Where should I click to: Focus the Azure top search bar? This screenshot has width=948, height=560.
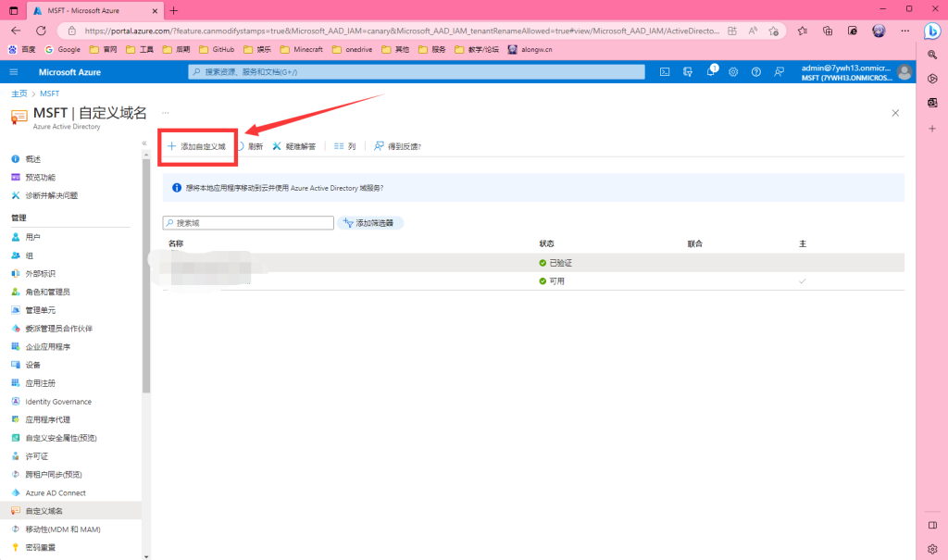[416, 72]
